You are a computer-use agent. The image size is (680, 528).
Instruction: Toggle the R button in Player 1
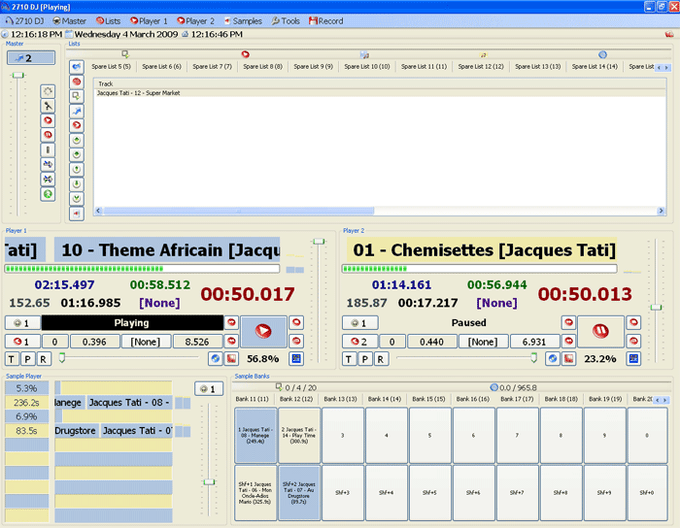[x=43, y=359]
